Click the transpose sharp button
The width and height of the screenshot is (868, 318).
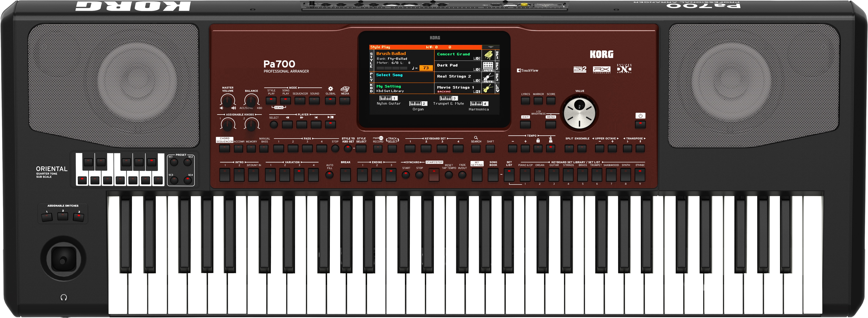click(x=640, y=149)
